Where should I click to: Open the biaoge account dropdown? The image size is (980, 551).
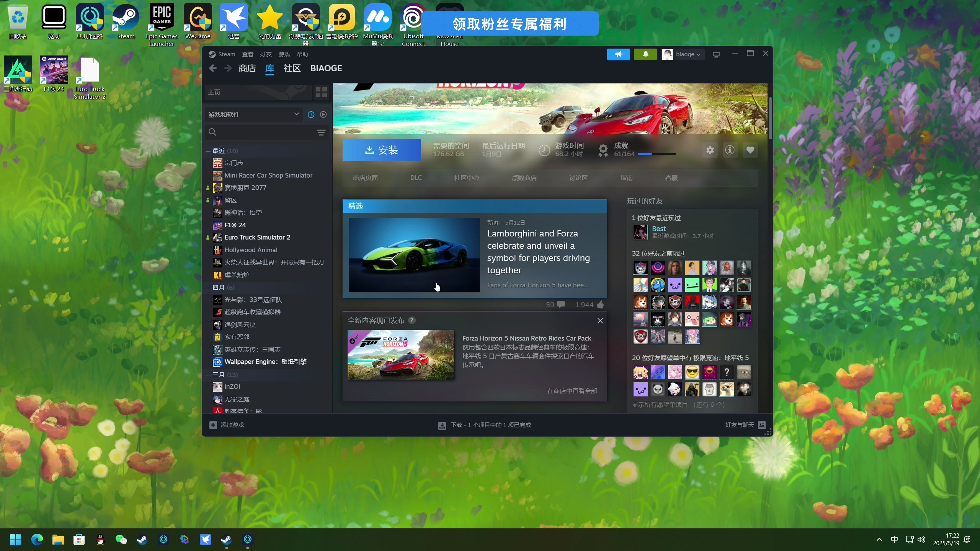click(x=684, y=54)
